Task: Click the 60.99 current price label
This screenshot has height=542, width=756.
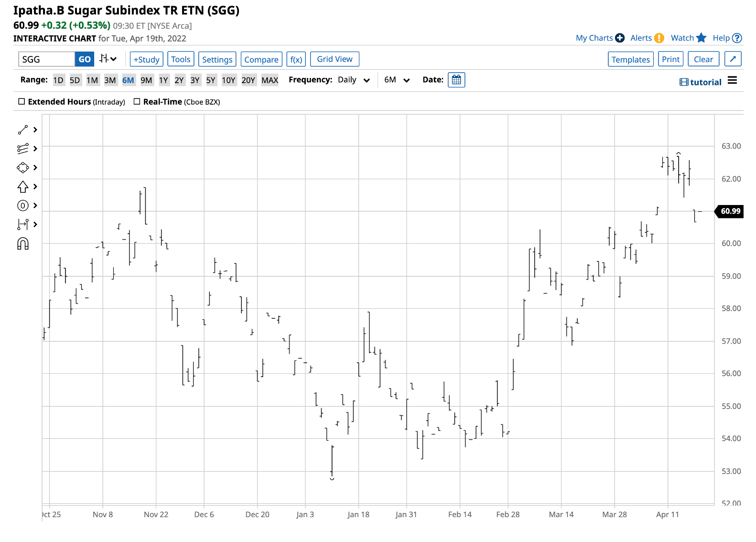Action: coord(730,211)
